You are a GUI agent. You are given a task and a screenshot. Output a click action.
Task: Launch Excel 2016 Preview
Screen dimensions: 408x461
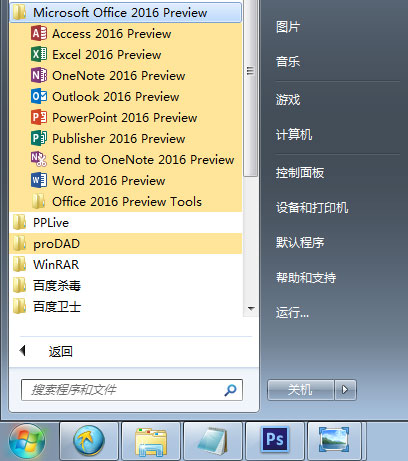point(126,54)
